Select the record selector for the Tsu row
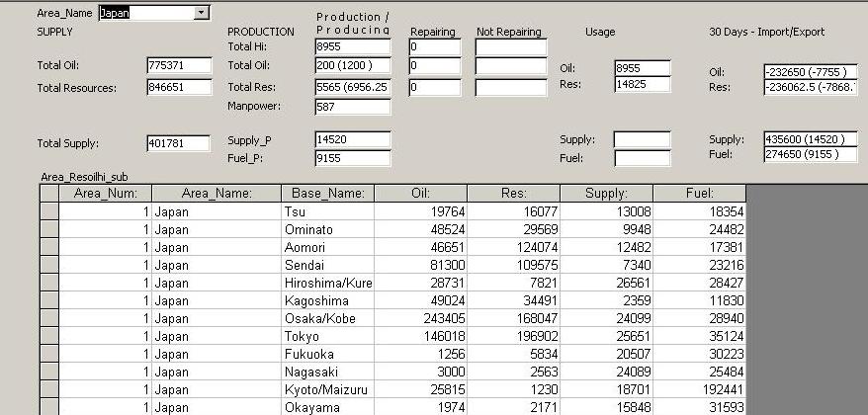The height and width of the screenshot is (415, 868). tap(49, 211)
